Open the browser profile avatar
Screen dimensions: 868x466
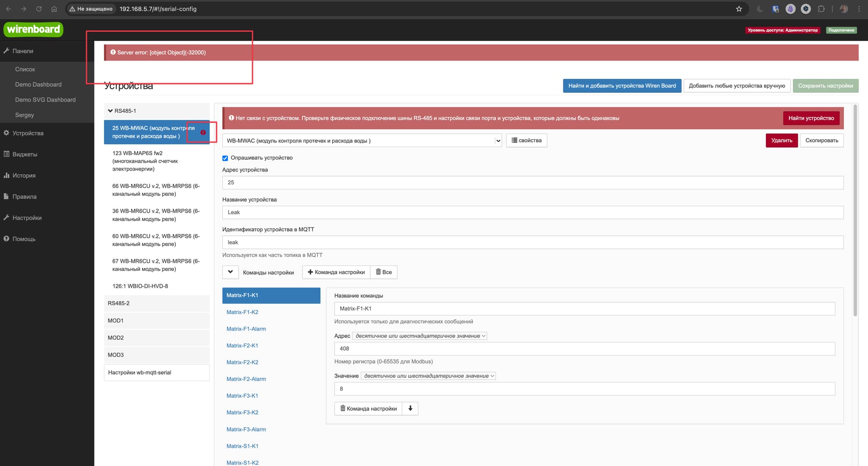point(844,9)
